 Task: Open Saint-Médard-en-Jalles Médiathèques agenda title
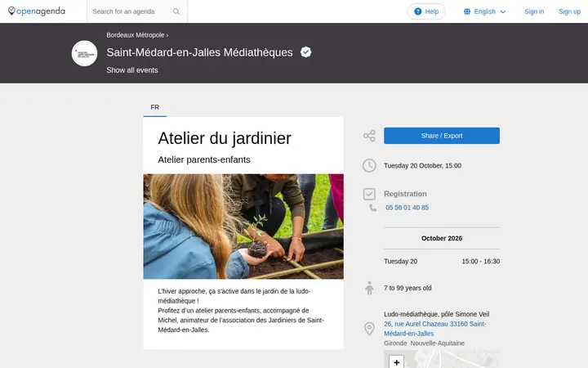[x=199, y=52]
